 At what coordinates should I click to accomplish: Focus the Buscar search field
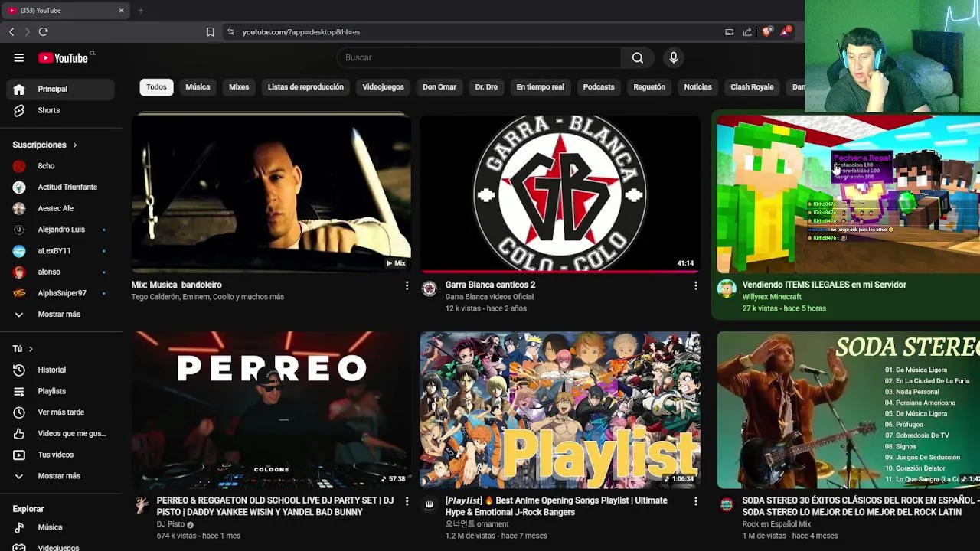479,57
